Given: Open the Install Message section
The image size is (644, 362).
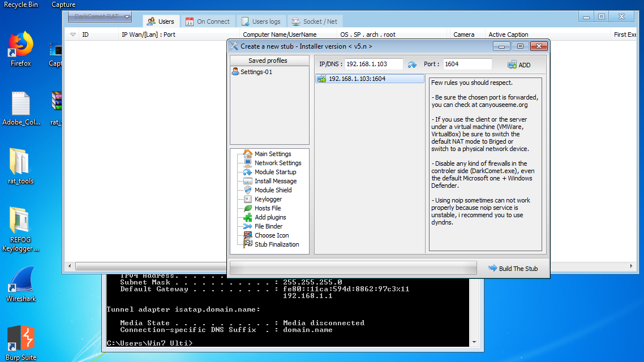Looking at the screenshot, I should point(276,181).
